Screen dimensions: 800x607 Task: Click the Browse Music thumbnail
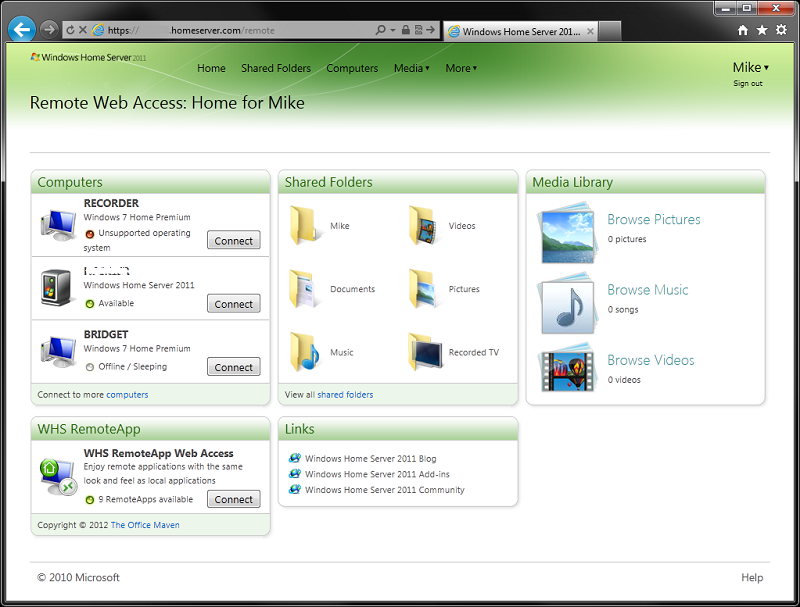click(x=567, y=304)
